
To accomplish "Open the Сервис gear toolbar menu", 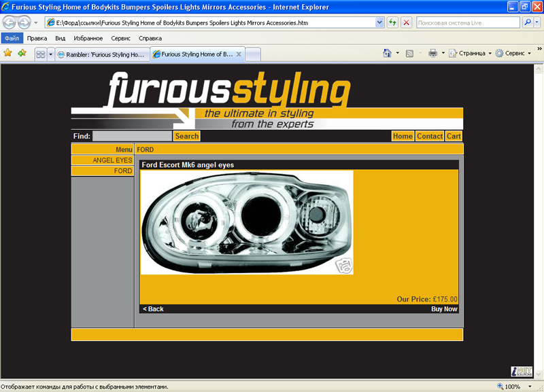I will click(513, 53).
